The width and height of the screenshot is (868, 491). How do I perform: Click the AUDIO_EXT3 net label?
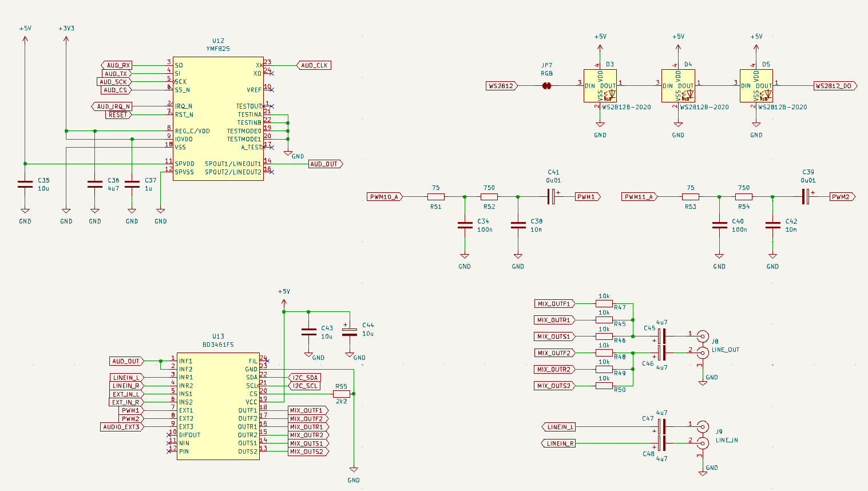pos(122,427)
